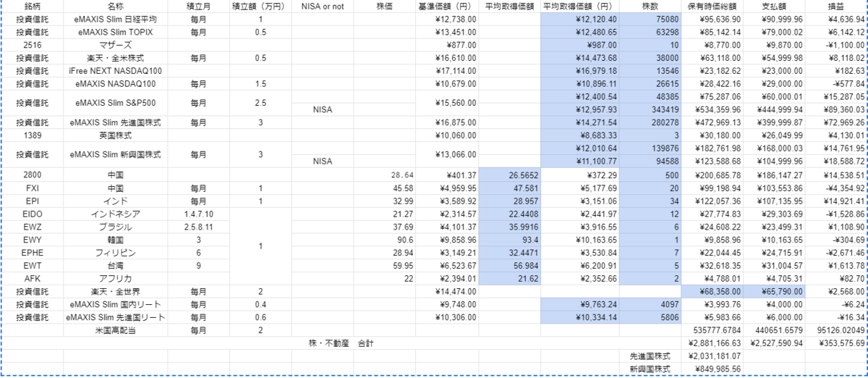Image resolution: width=868 pixels, height=378 pixels.
Task: Click the total value ¥2,881,166.63
Action: (x=712, y=343)
